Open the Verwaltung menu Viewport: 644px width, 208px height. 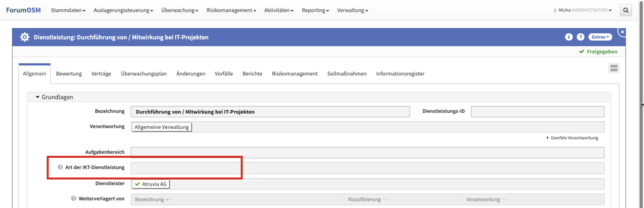pos(353,10)
